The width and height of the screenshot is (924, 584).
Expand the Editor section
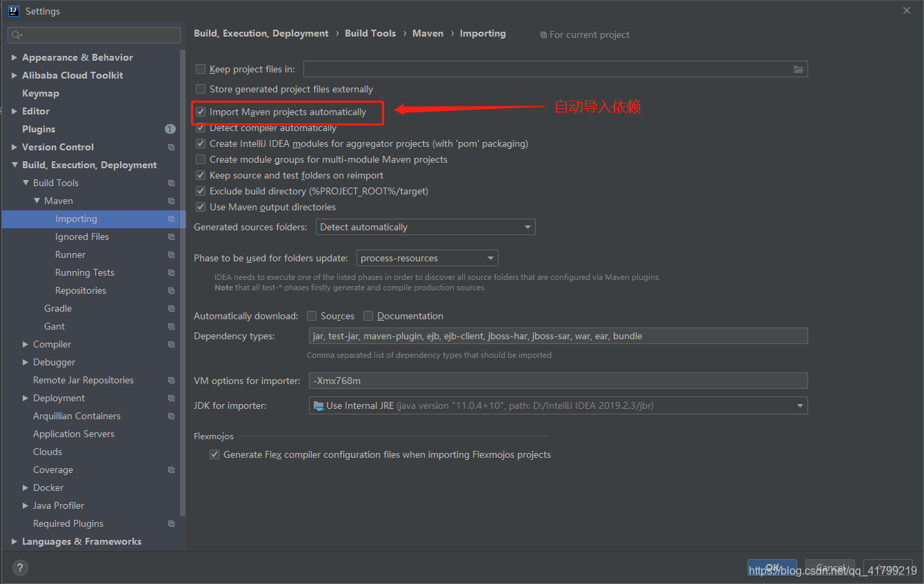(14, 111)
